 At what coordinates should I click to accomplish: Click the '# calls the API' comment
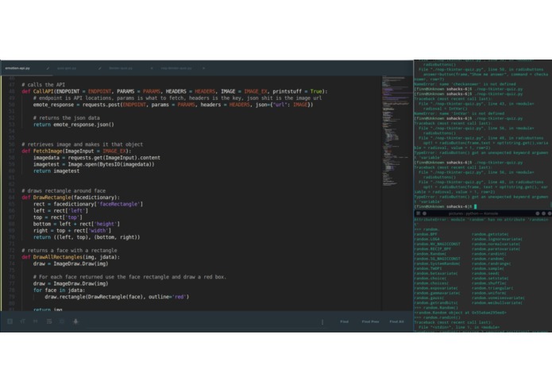click(x=44, y=85)
